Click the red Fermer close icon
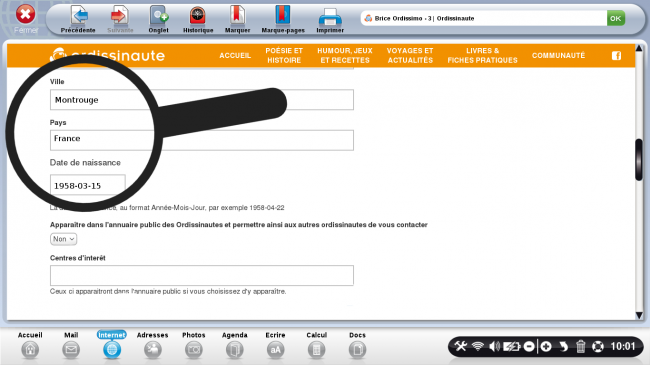The height and width of the screenshot is (365, 650). (26, 15)
